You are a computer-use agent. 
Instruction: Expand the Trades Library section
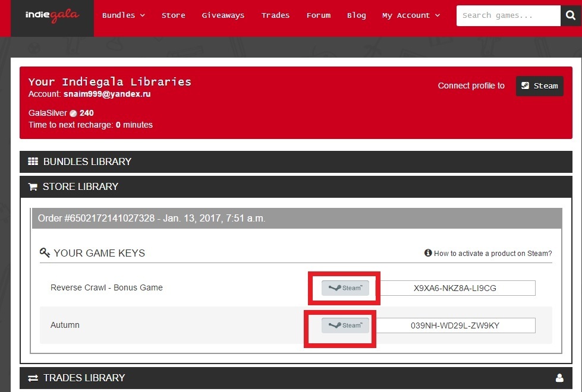(84, 378)
